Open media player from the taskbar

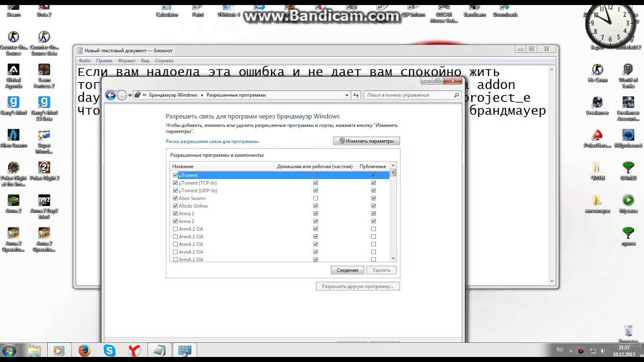(x=59, y=350)
